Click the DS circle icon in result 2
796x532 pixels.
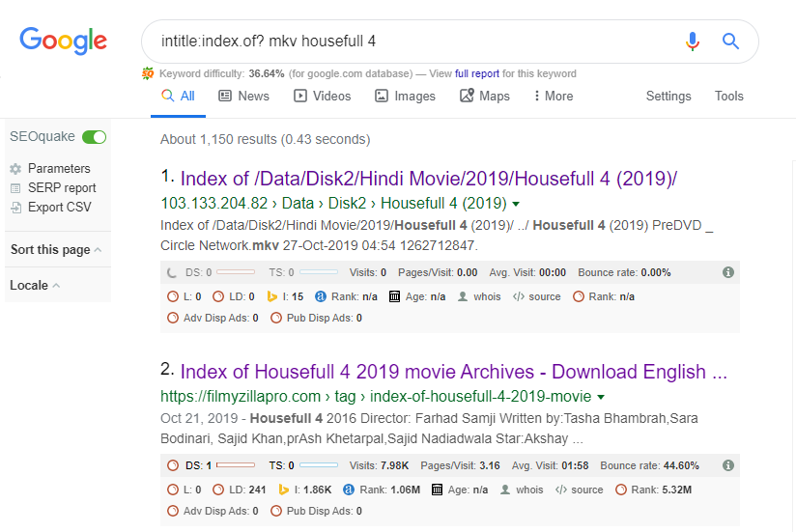tap(173, 465)
